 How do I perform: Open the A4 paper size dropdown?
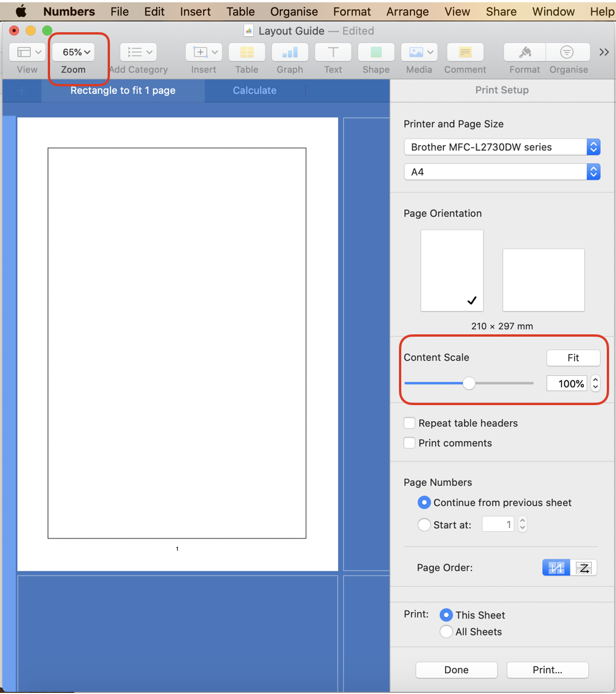[593, 171]
